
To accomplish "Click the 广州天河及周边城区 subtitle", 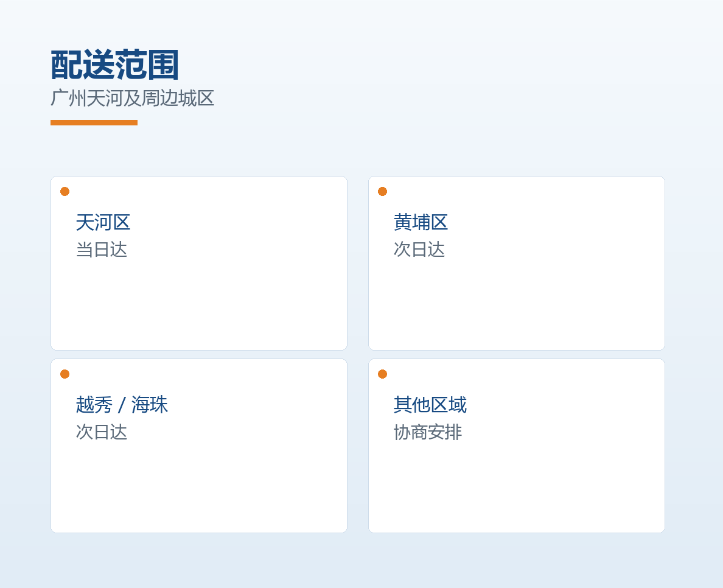I will click(x=132, y=98).
